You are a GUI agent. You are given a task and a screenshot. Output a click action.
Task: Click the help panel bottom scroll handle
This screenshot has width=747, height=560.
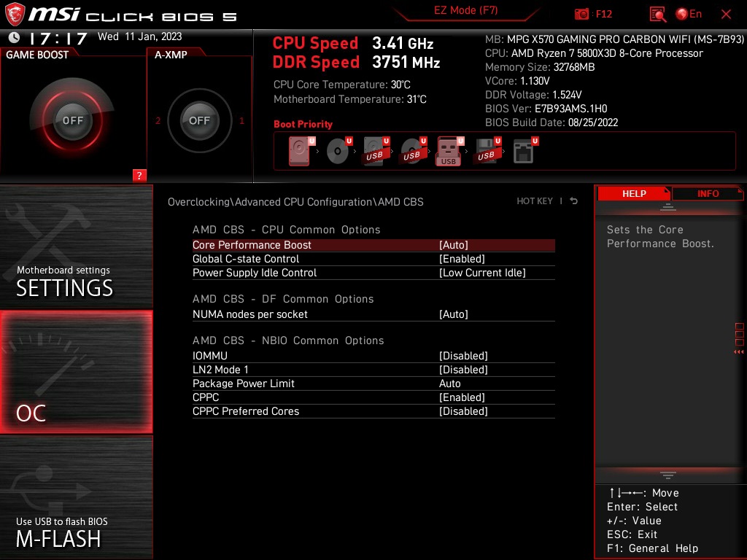tap(668, 475)
